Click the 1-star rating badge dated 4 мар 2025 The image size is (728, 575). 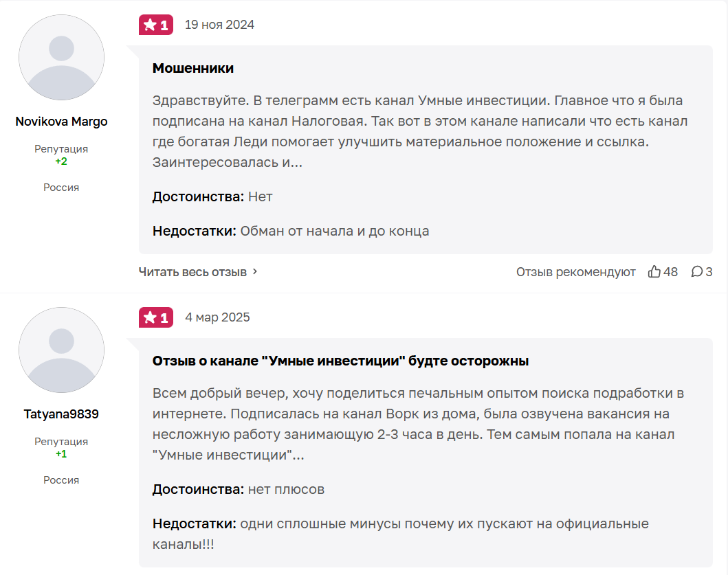(x=156, y=318)
